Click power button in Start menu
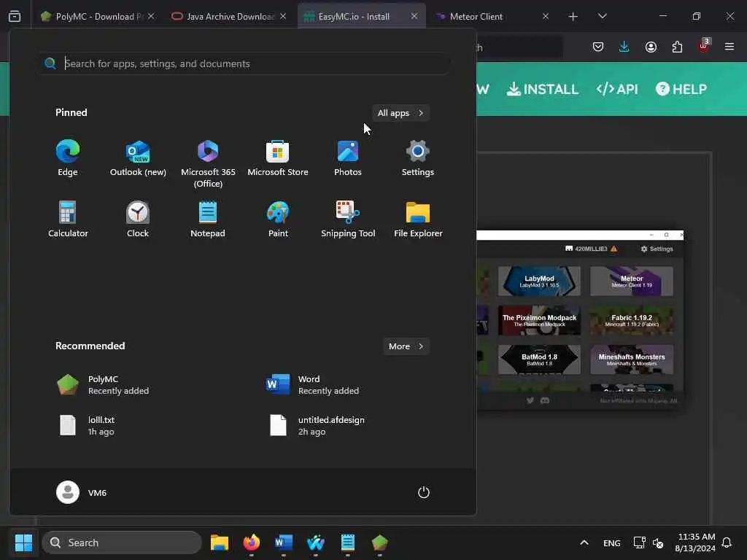The image size is (747, 560). click(x=424, y=492)
